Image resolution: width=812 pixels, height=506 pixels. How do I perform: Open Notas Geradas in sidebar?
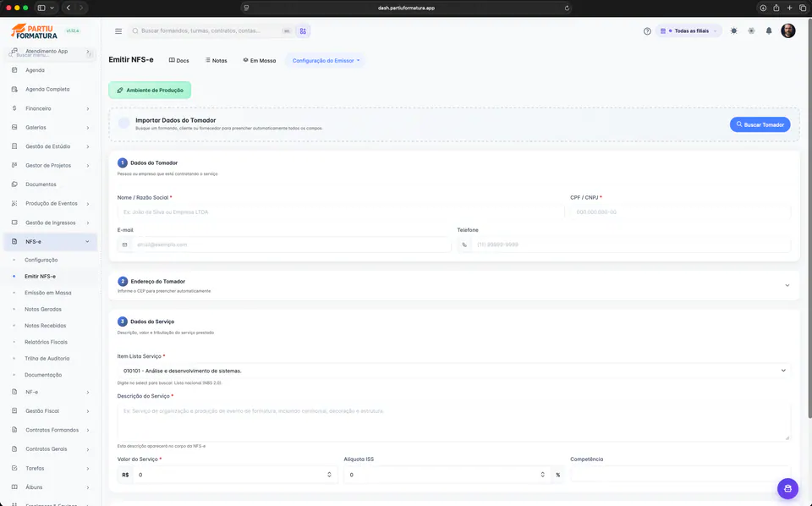click(43, 309)
